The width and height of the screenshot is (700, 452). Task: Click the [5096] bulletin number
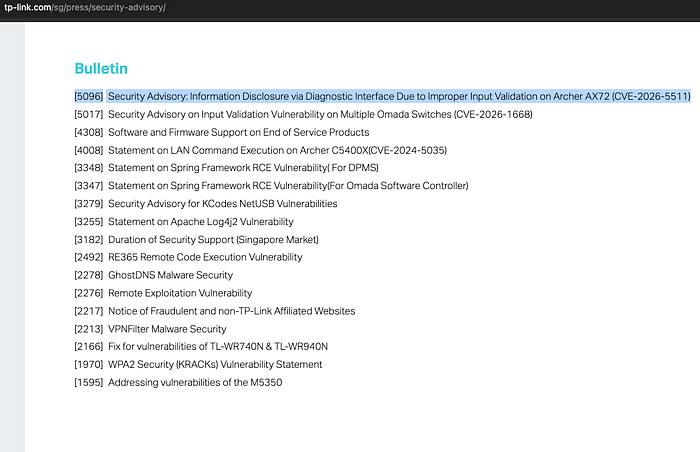(88, 96)
